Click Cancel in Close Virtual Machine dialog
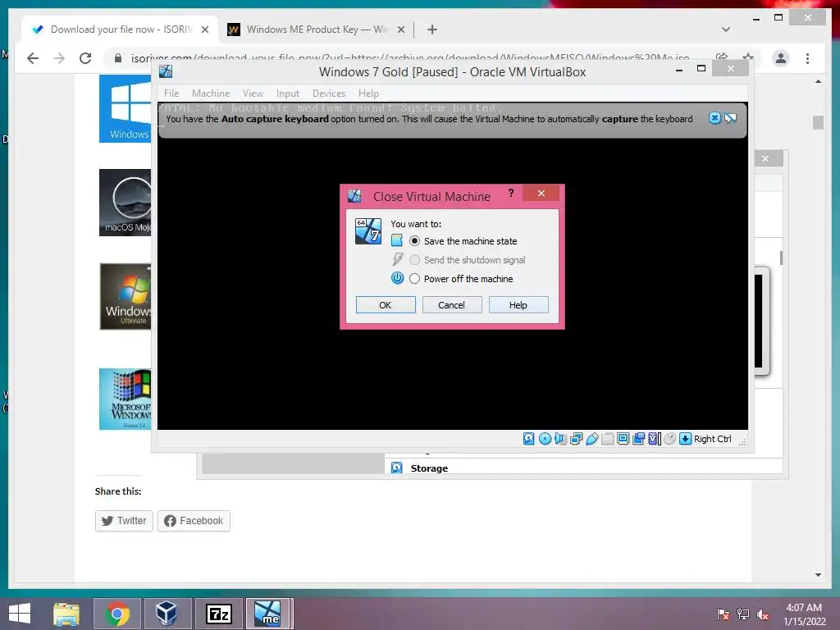840x630 pixels. coord(452,305)
